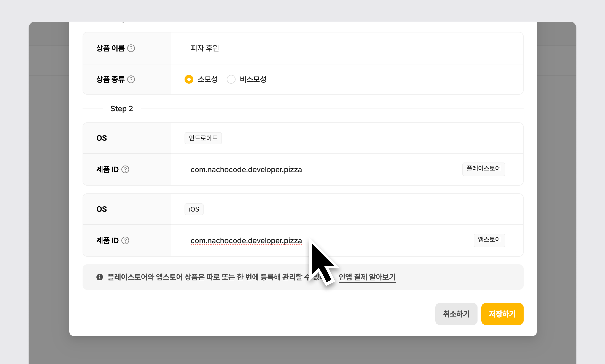Click help icon beside 상품 종류

(131, 79)
